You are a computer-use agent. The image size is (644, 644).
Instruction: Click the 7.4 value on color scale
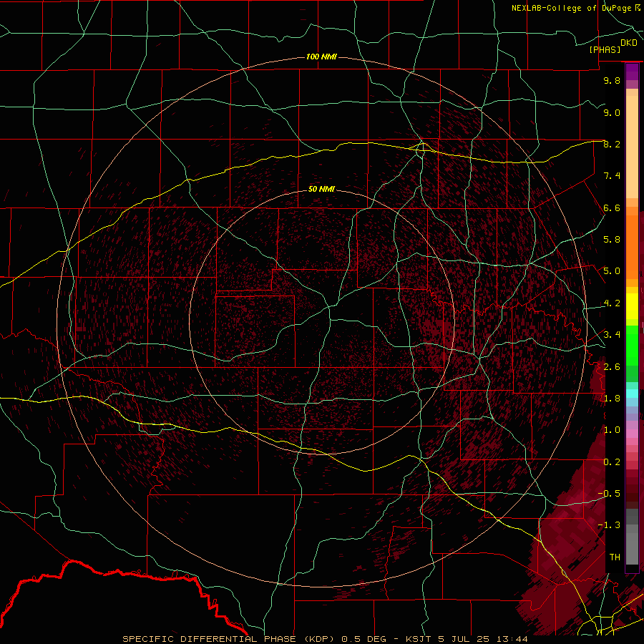click(x=612, y=176)
